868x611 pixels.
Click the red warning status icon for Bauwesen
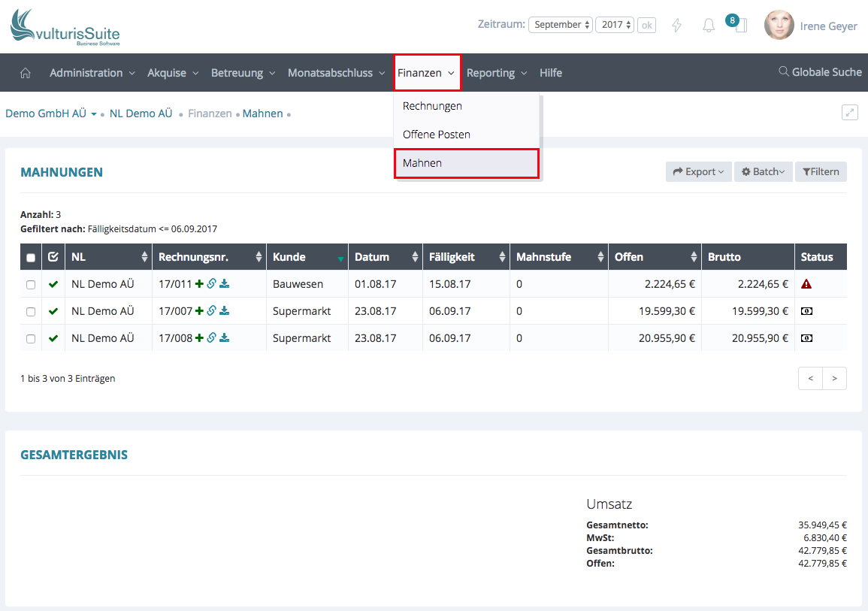pyautogui.click(x=806, y=284)
